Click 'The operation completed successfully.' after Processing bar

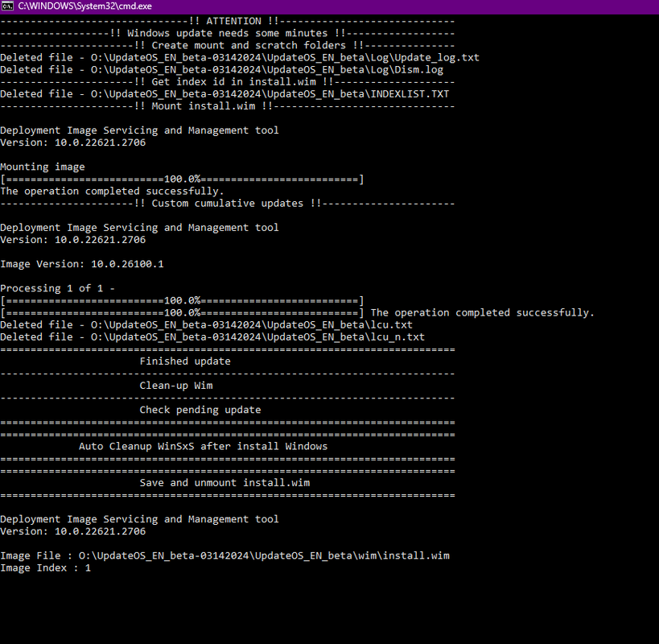[483, 313]
